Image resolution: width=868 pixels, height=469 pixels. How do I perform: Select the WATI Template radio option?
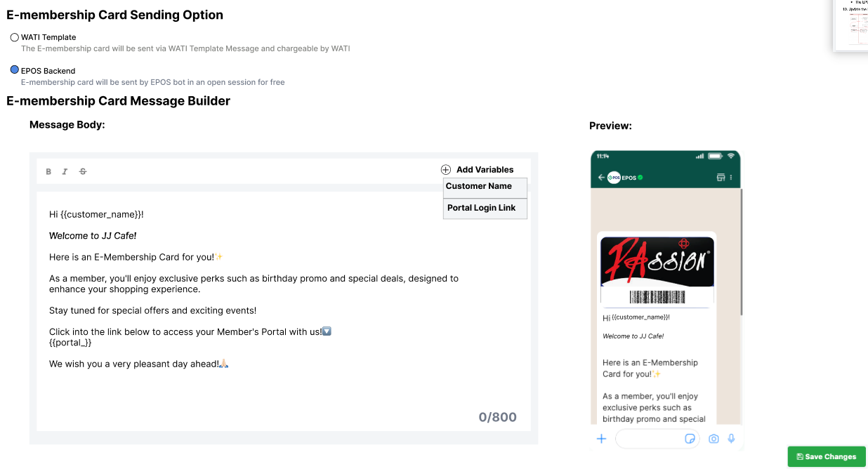pyautogui.click(x=15, y=37)
